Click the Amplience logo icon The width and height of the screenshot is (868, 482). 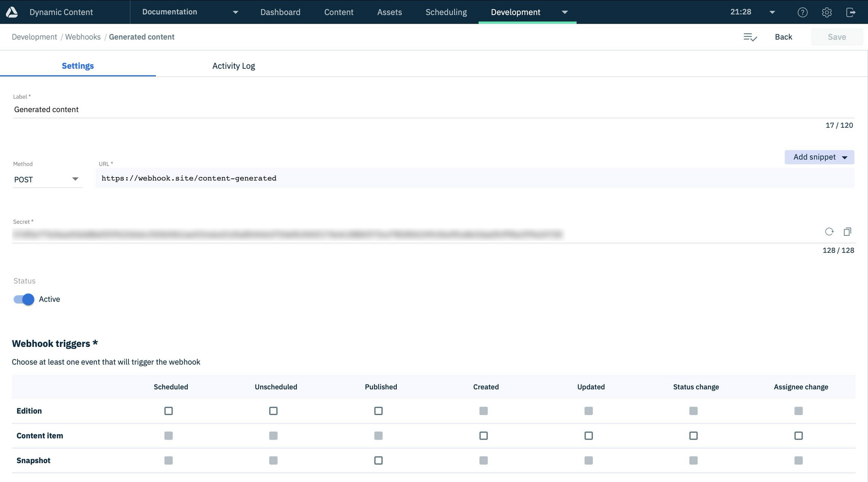(12, 12)
